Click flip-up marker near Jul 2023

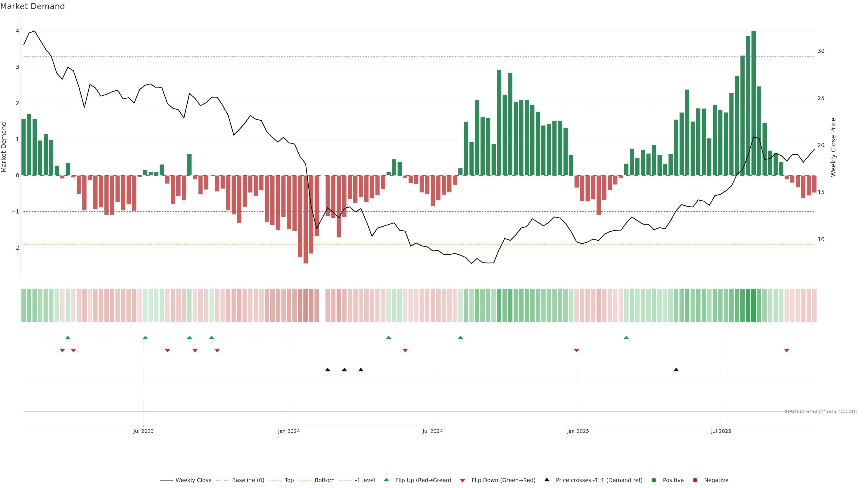145,338
